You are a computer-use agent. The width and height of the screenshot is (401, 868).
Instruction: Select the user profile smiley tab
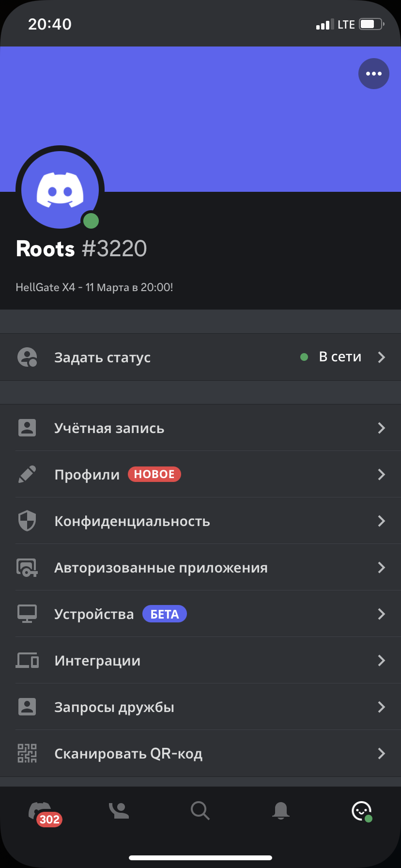click(361, 811)
